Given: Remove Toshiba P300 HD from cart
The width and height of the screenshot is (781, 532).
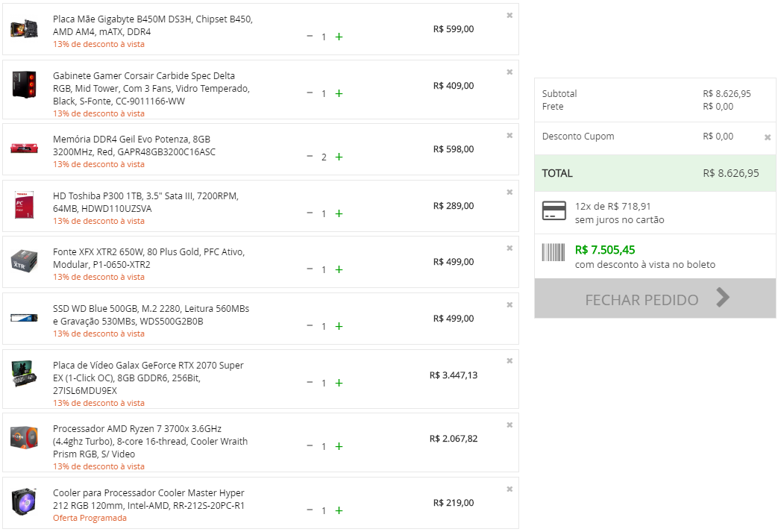Looking at the screenshot, I should 509,193.
